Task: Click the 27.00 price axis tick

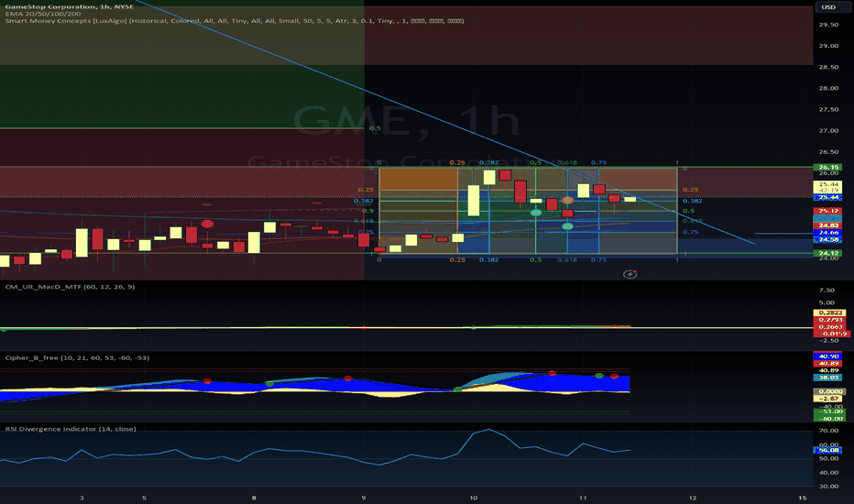Action: (827, 131)
